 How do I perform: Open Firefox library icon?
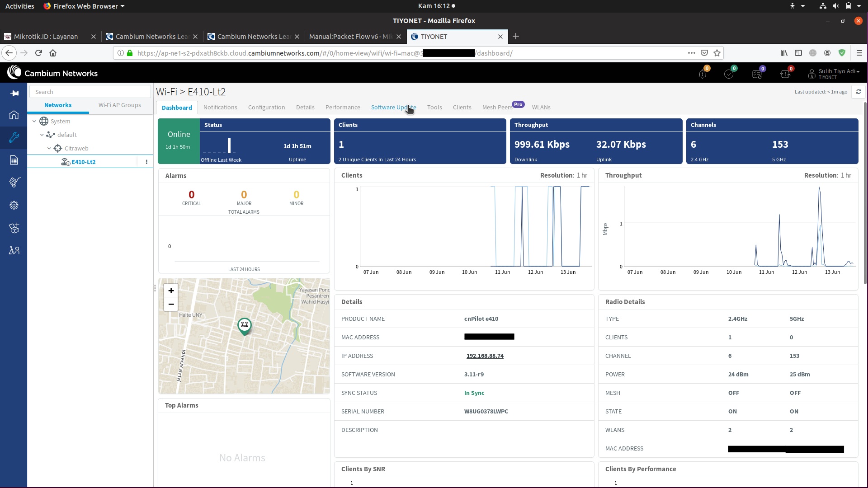(x=784, y=53)
